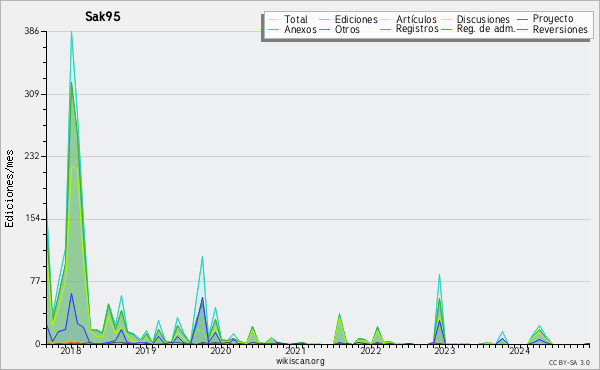The height and width of the screenshot is (370, 600).
Task: Select the Artículos legend entry
Action: pyautogui.click(x=416, y=19)
